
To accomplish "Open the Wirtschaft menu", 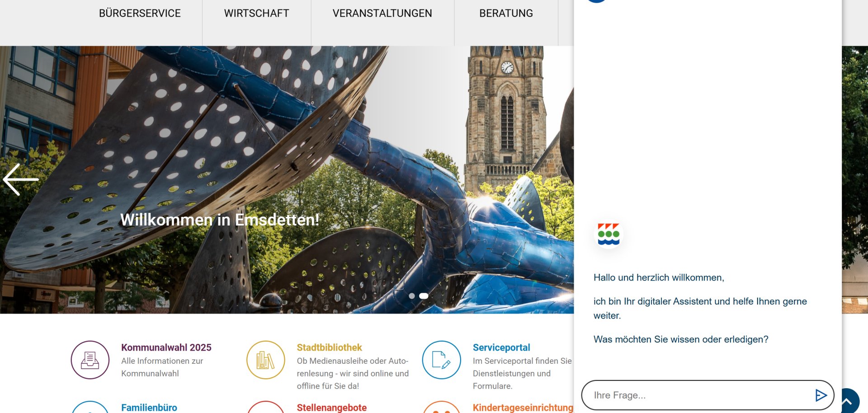I will tap(256, 14).
